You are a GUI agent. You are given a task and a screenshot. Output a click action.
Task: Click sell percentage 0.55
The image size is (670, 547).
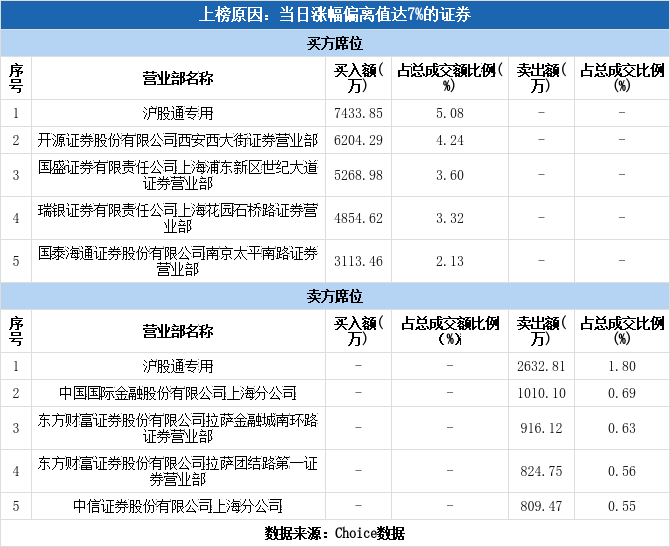pyautogui.click(x=622, y=506)
